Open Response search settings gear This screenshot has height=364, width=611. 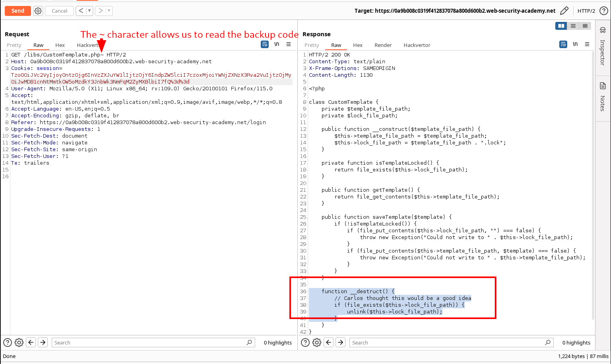pyautogui.click(x=317, y=343)
